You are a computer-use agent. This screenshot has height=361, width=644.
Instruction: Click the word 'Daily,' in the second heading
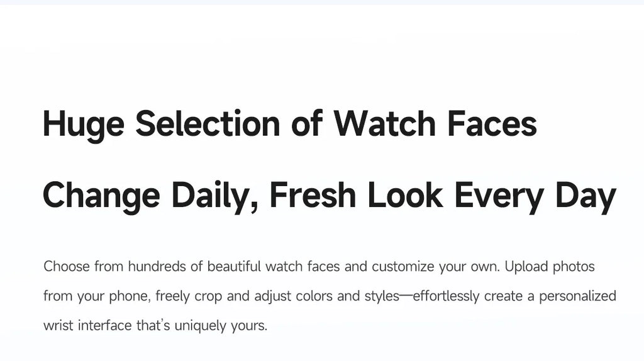point(215,197)
